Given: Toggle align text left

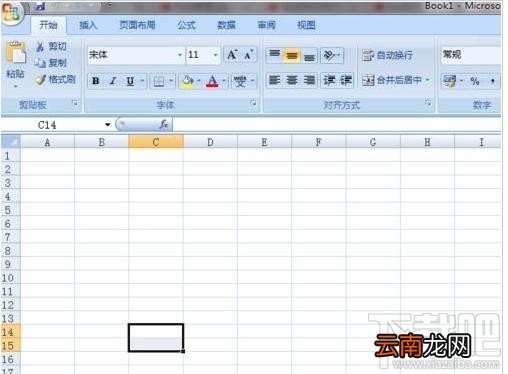Looking at the screenshot, I should point(274,80).
